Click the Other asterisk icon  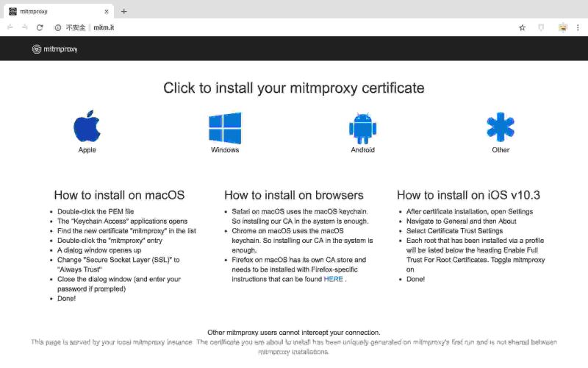click(501, 127)
